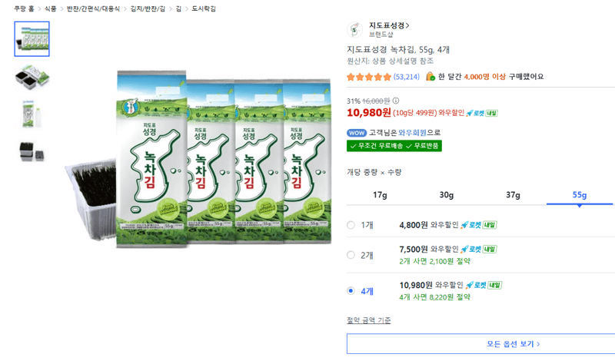The width and height of the screenshot is (615, 364).
Task: Click the 원산지: 상품 상세설명 참조 text
Action: point(391,61)
